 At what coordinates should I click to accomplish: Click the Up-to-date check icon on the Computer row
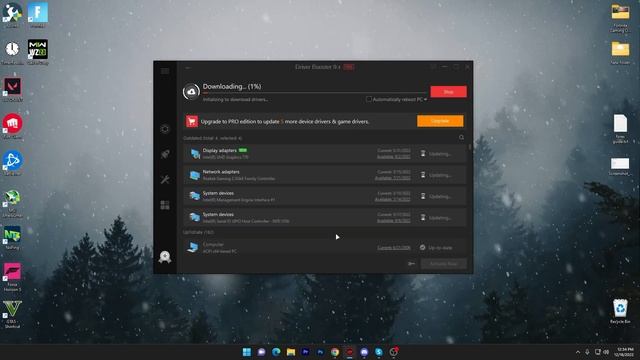(422, 247)
